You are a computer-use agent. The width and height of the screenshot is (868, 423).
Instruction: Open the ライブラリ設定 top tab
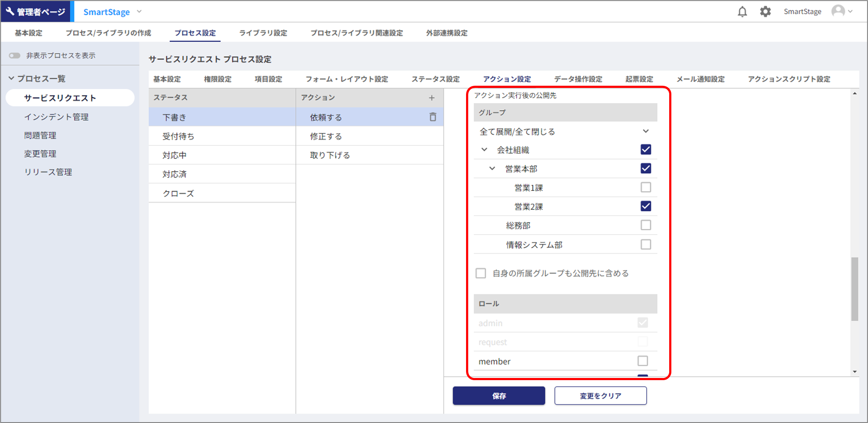coord(263,33)
